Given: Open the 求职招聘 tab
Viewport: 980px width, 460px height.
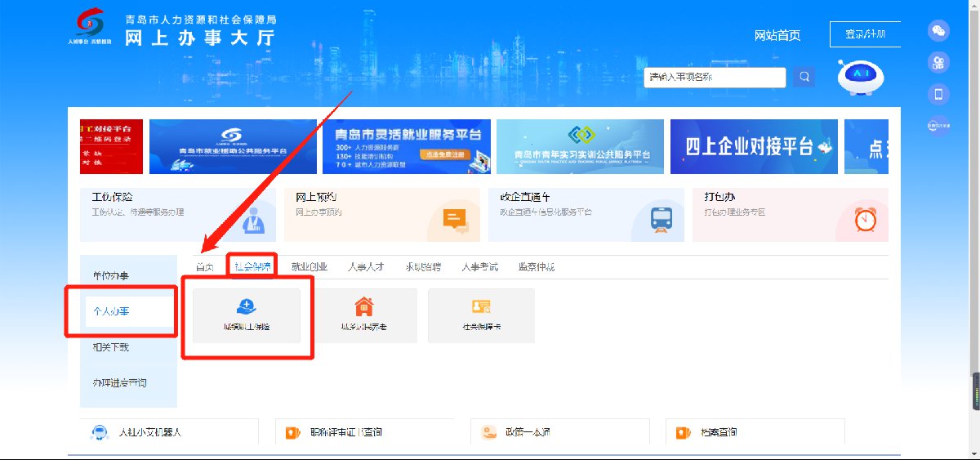Looking at the screenshot, I should point(423,267).
